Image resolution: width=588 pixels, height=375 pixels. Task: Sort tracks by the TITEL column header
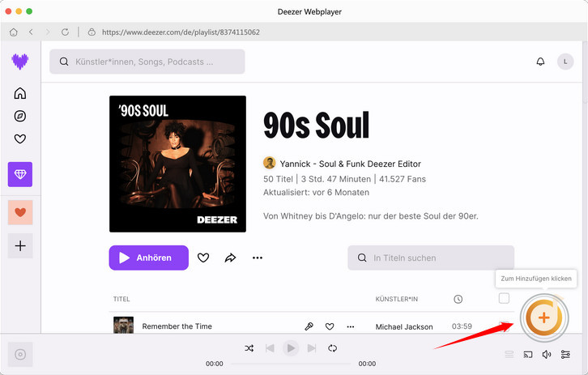pyautogui.click(x=121, y=299)
